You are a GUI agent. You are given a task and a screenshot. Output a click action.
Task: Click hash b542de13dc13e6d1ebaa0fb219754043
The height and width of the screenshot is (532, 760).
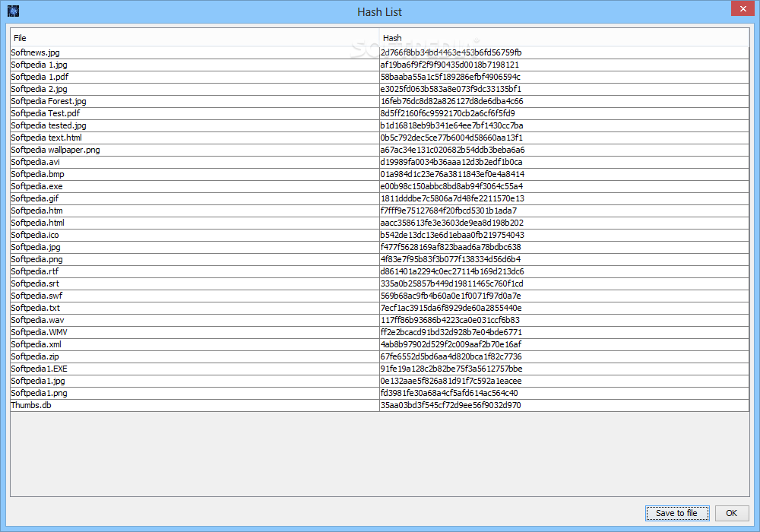coord(452,235)
